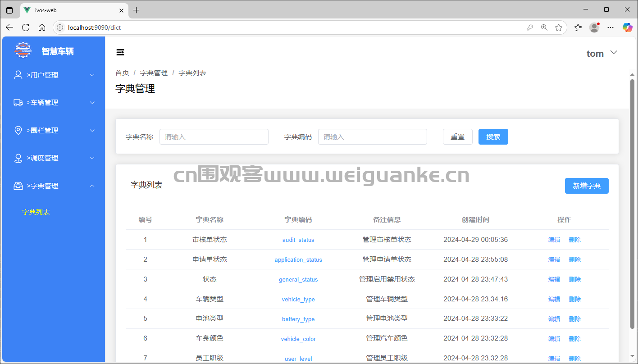Select the 字典列表 submenu item
The height and width of the screenshot is (364, 638).
36,212
